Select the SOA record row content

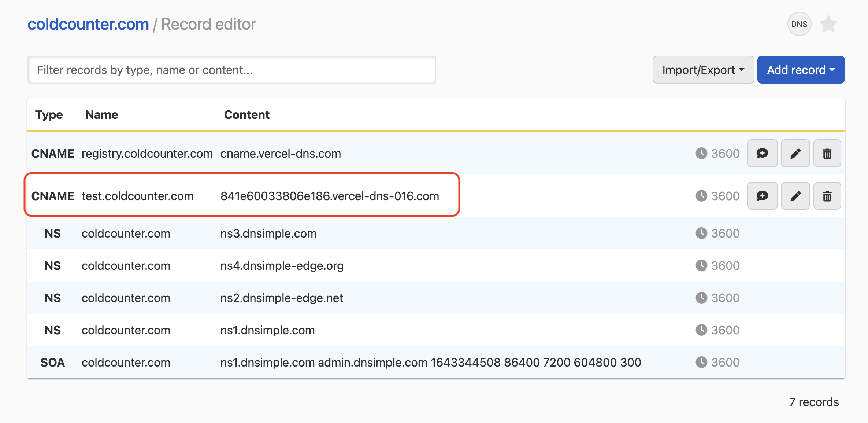click(430, 362)
